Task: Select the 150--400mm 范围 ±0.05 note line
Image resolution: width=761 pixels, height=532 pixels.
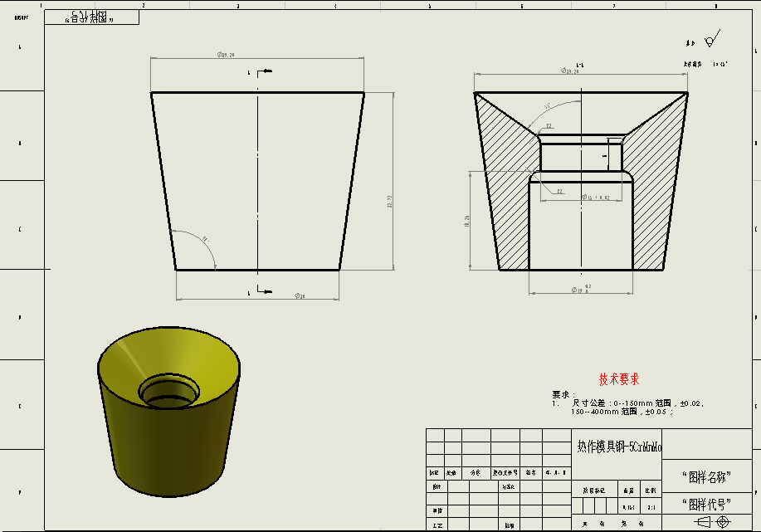Action: [x=622, y=412]
